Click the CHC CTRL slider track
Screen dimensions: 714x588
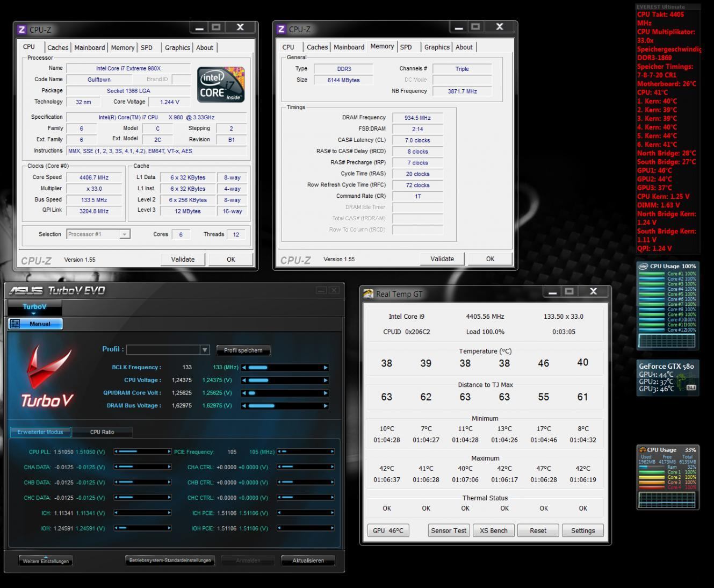click(x=306, y=498)
